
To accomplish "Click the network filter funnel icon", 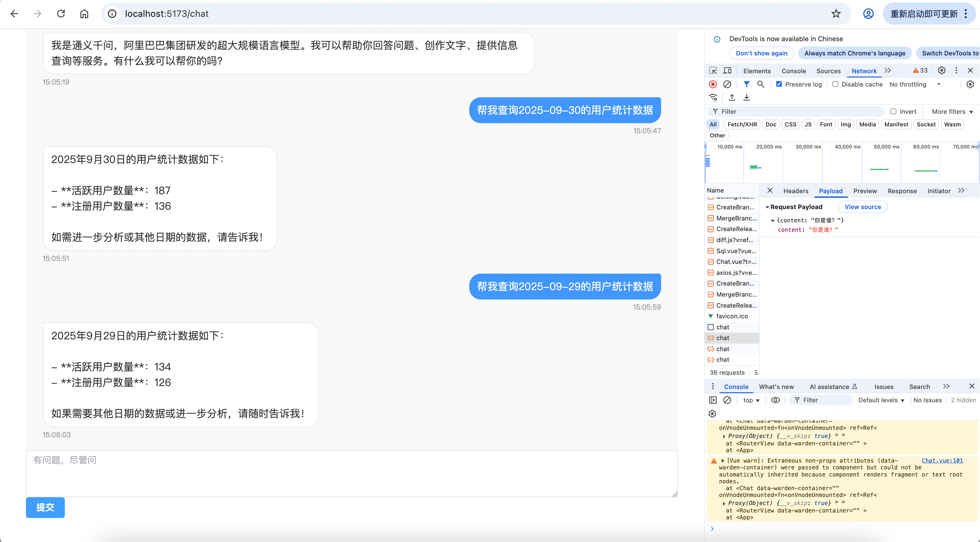I will click(x=746, y=85).
